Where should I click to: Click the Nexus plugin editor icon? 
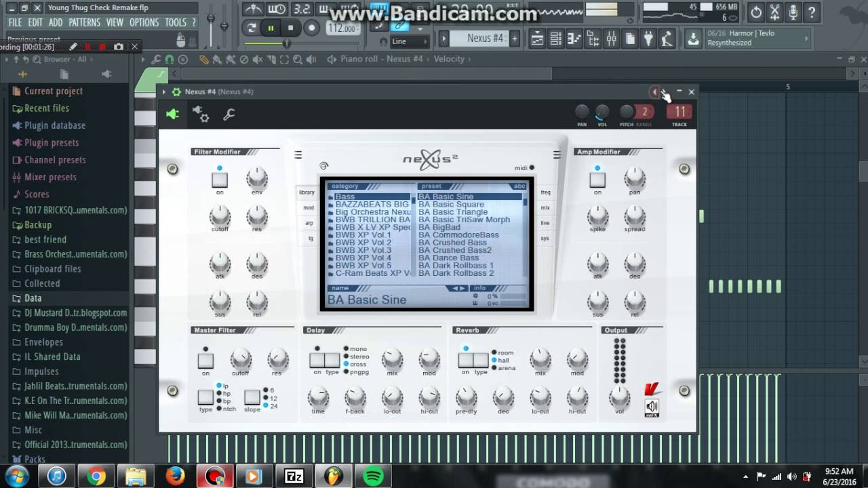(173, 115)
